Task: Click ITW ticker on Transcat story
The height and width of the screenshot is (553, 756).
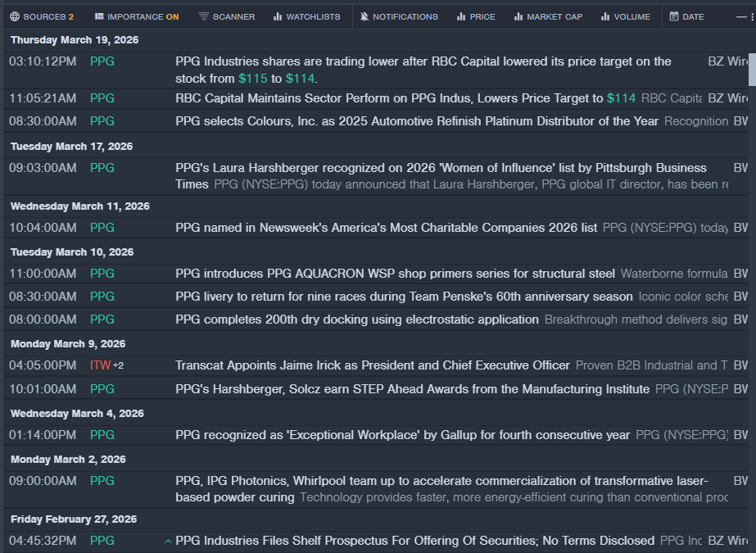Action: (100, 365)
